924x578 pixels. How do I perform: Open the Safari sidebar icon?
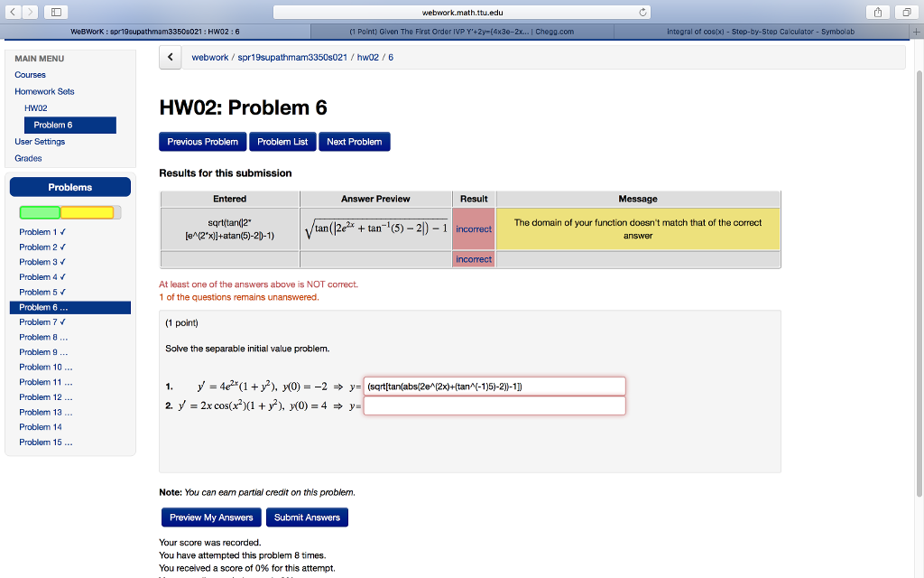[x=56, y=11]
